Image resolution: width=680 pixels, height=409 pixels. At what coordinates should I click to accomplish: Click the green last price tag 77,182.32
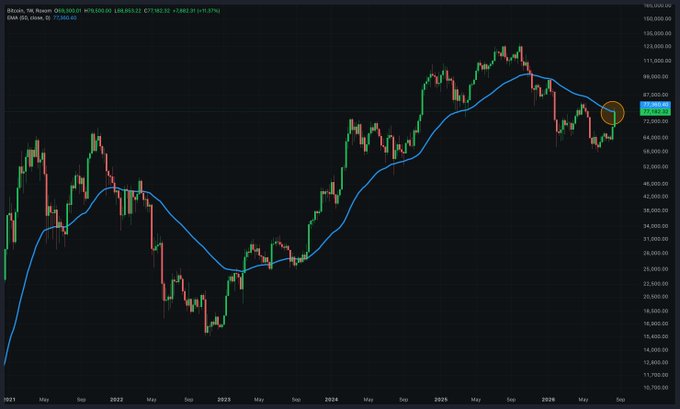pos(656,112)
